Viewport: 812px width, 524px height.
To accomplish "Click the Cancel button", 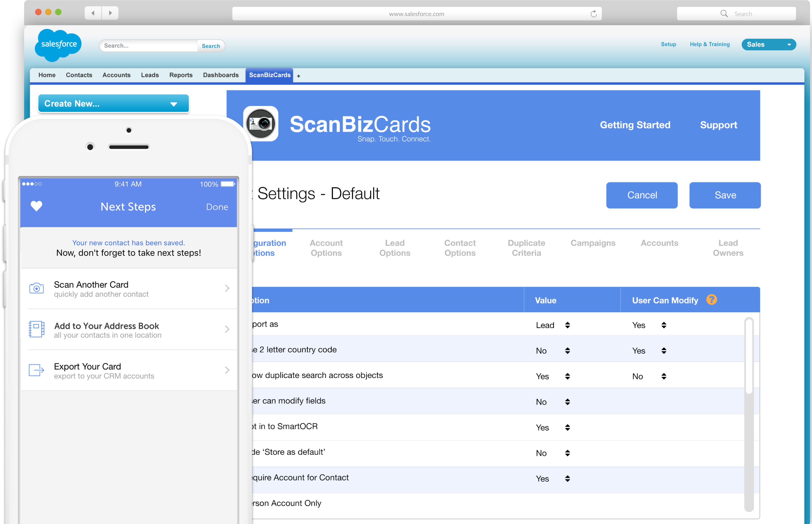I will 642,195.
